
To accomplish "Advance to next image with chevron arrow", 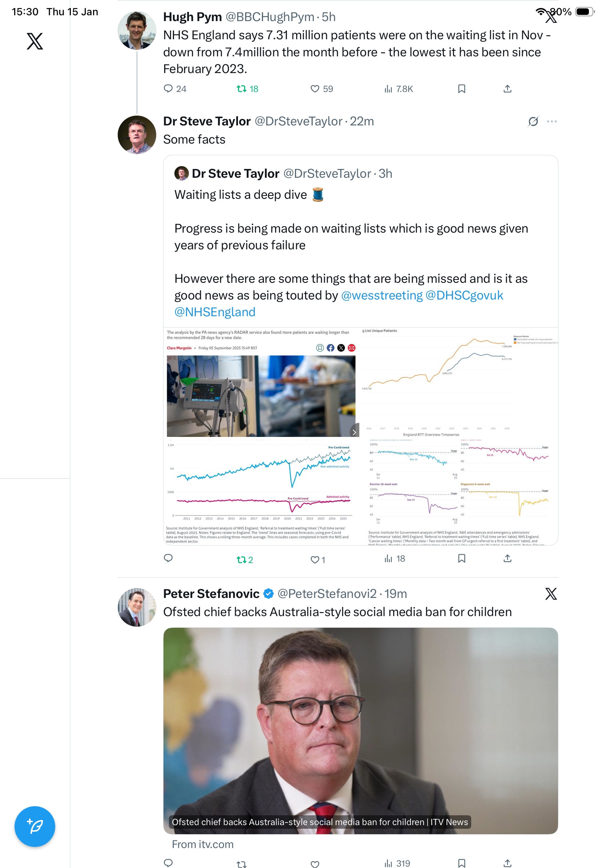I will pos(354,432).
